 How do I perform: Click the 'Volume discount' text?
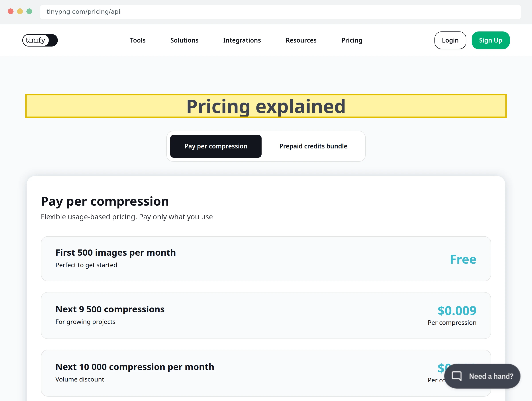[80, 379]
